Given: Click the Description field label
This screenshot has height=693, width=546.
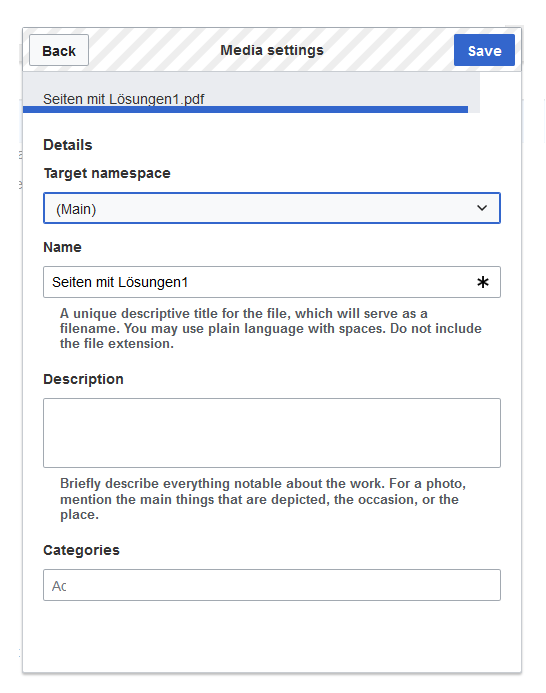Looking at the screenshot, I should click(x=83, y=379).
